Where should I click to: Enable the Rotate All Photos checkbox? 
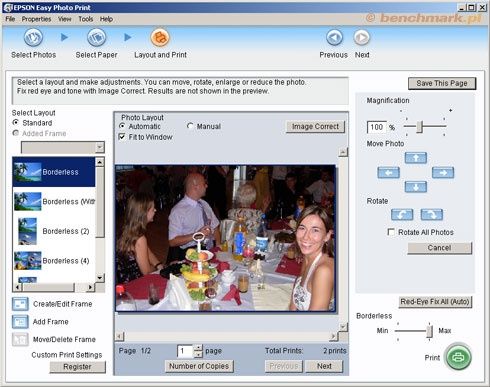391,232
